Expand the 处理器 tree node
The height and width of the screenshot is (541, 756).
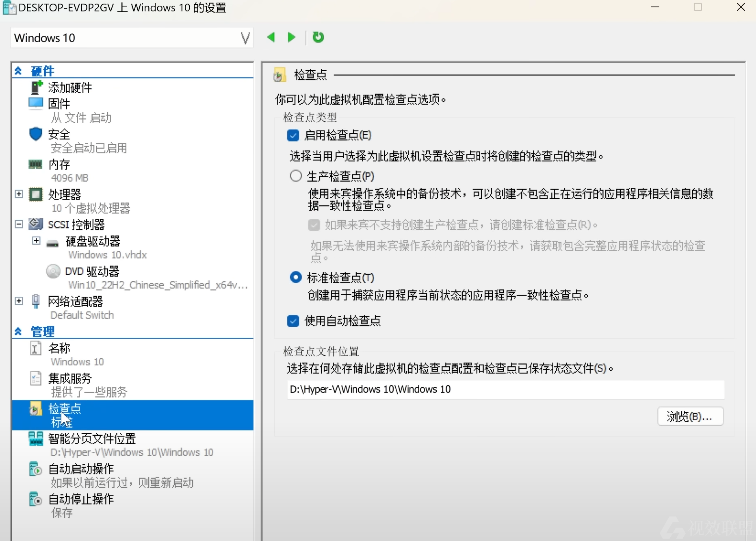[x=19, y=194]
